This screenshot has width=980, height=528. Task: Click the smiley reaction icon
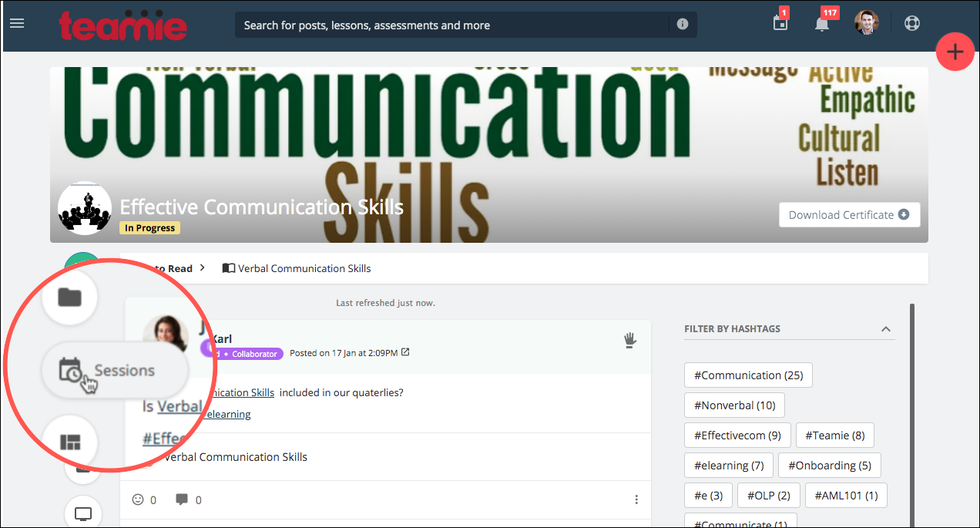(x=138, y=499)
